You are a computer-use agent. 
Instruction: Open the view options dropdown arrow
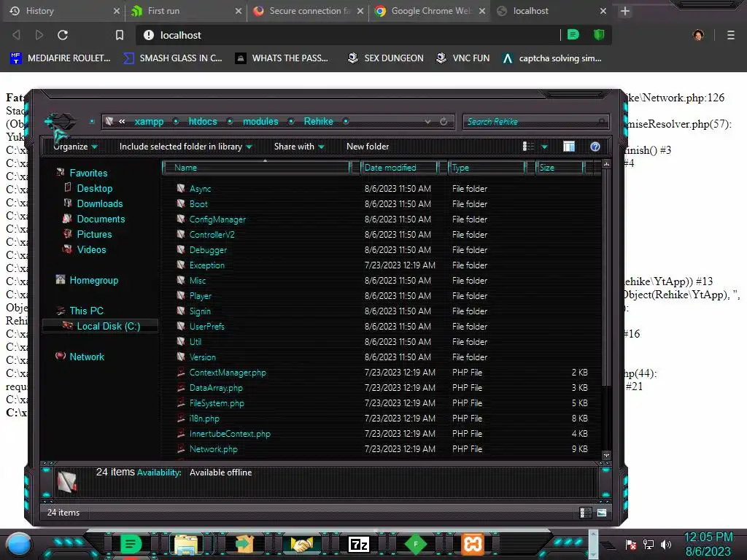[x=544, y=147]
